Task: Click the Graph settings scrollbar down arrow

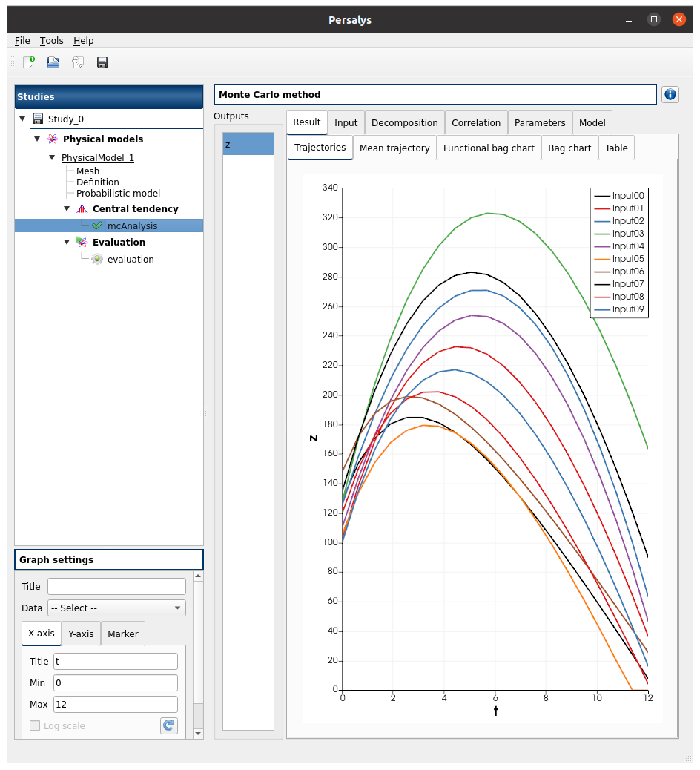Action: (x=198, y=733)
